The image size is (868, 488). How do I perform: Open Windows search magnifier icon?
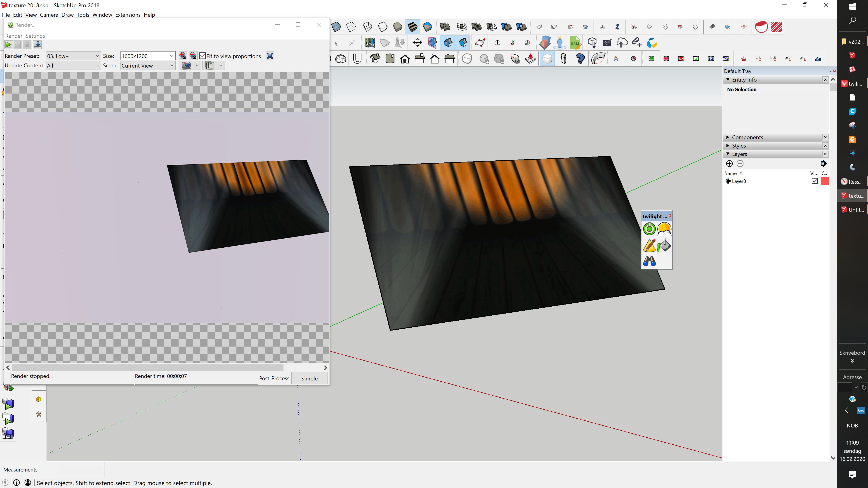[852, 21]
